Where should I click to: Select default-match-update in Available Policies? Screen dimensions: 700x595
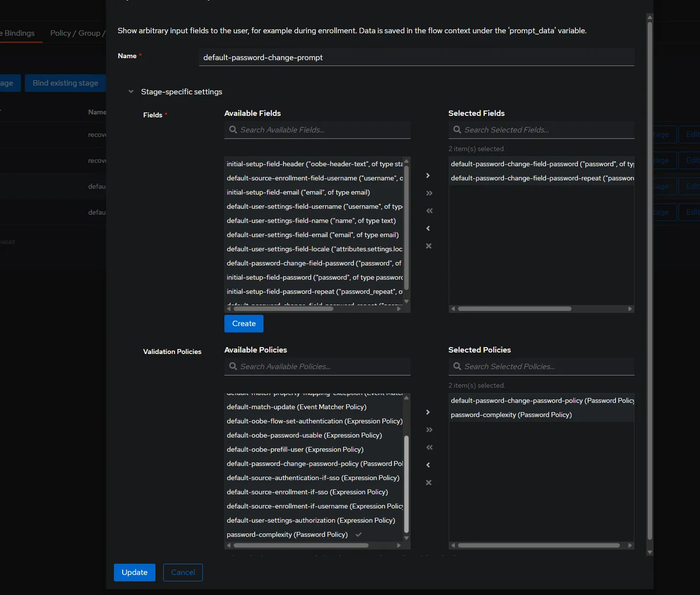[296, 407]
